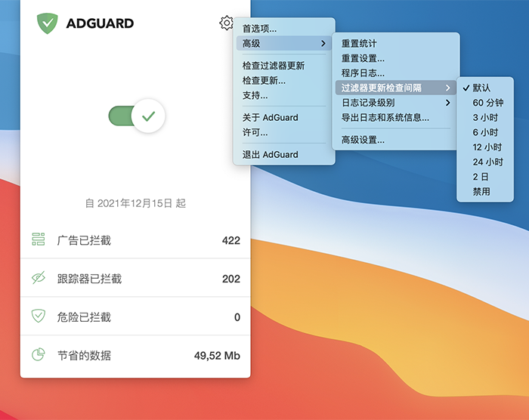Click the ads blocked count 422

(231, 240)
